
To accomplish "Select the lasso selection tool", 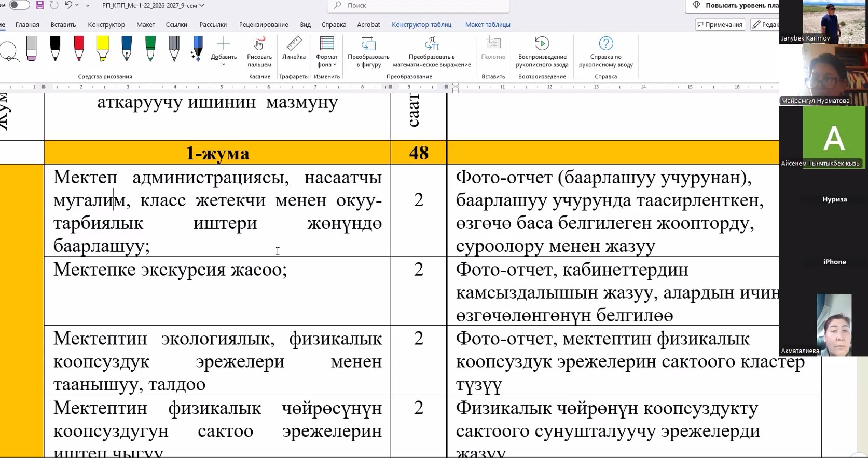I will point(9,51).
